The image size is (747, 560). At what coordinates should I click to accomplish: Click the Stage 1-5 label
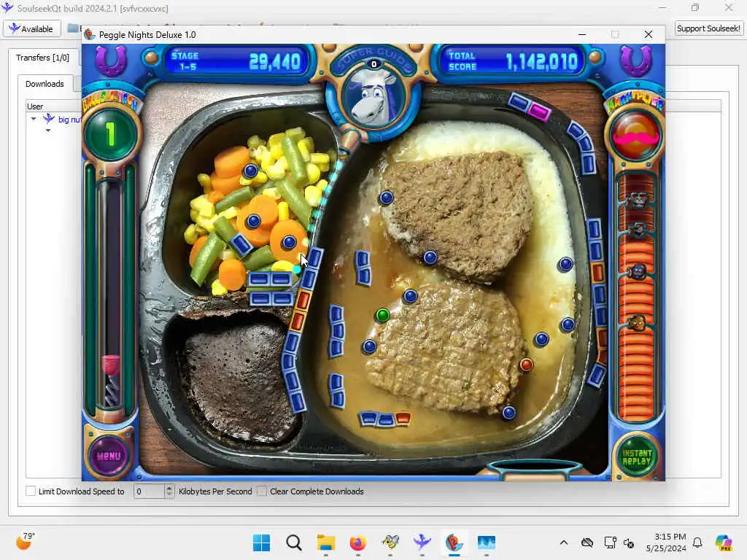pyautogui.click(x=185, y=61)
